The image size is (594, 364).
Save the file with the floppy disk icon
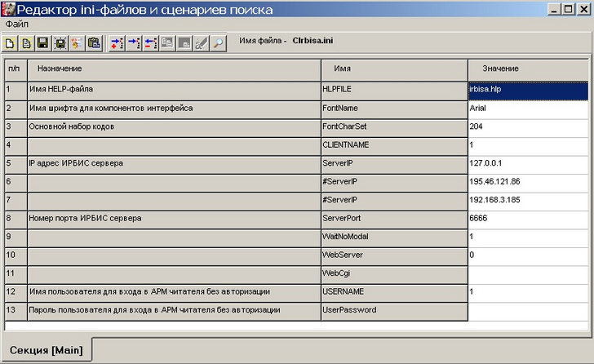(x=42, y=42)
